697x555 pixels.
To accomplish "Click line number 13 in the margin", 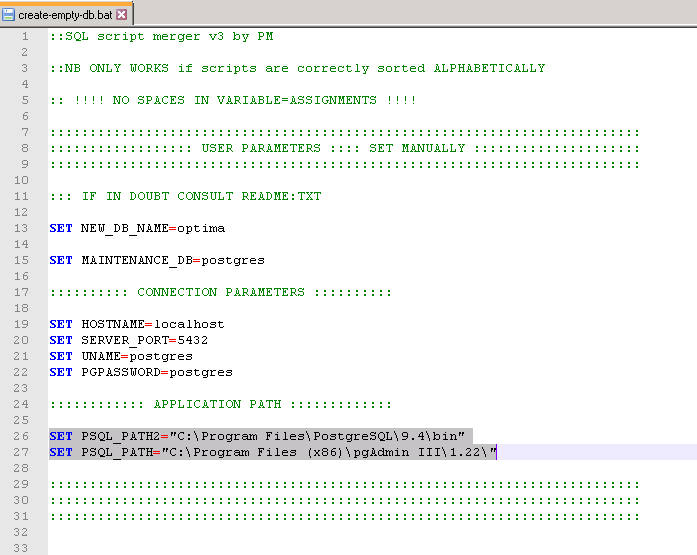I will pyautogui.click(x=20, y=228).
